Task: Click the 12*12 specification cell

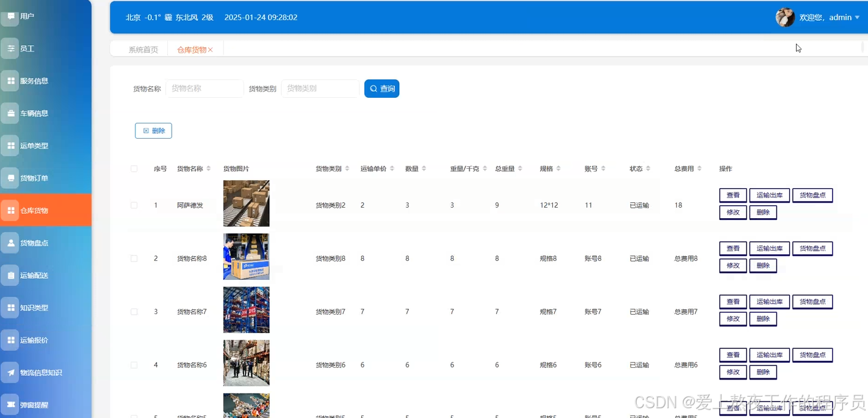Action: click(x=549, y=205)
